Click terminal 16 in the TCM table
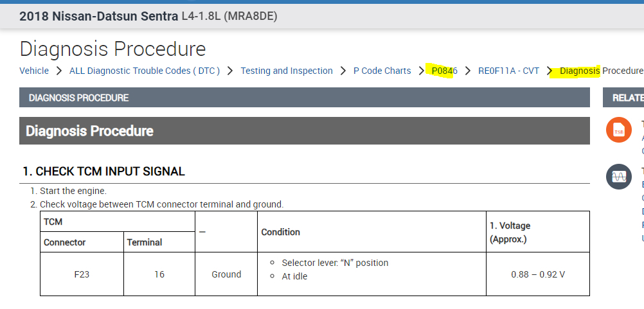644x309 pixels. pyautogui.click(x=159, y=274)
